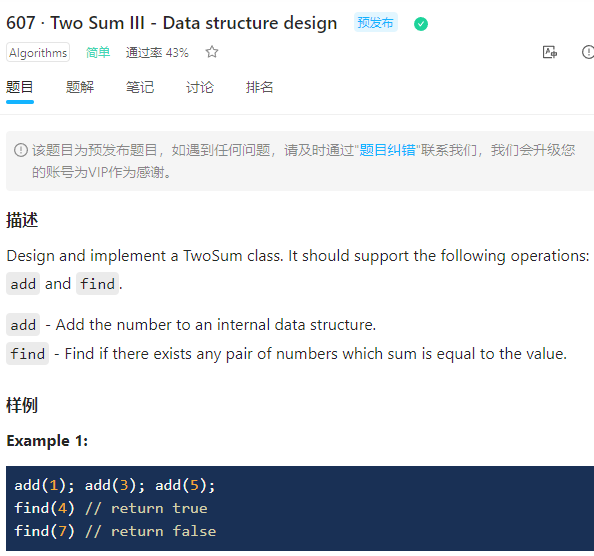Viewport: 594px width, 556px height.
Task: Open the 笔记 notes tab
Action: tap(140, 87)
